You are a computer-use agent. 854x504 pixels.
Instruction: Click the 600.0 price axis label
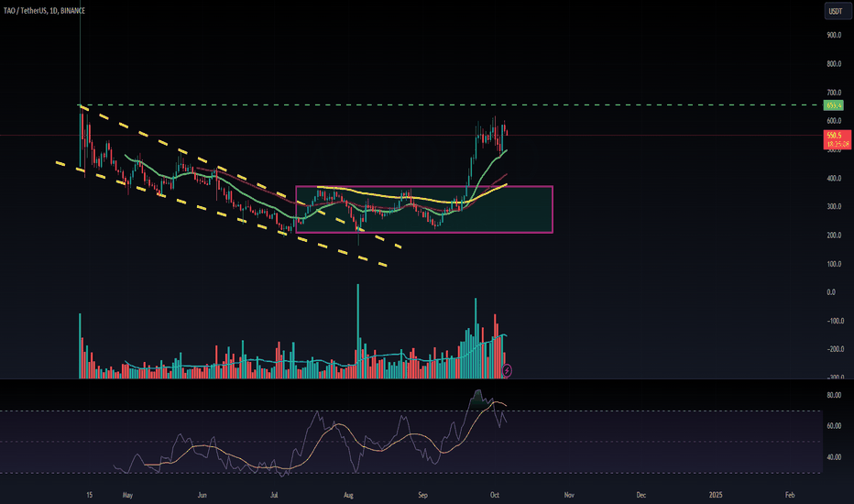834,121
